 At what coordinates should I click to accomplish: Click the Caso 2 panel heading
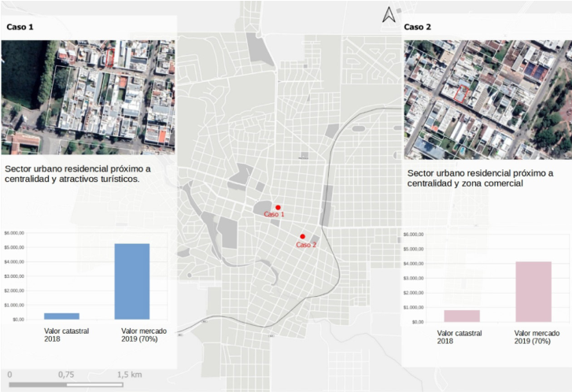coord(417,27)
